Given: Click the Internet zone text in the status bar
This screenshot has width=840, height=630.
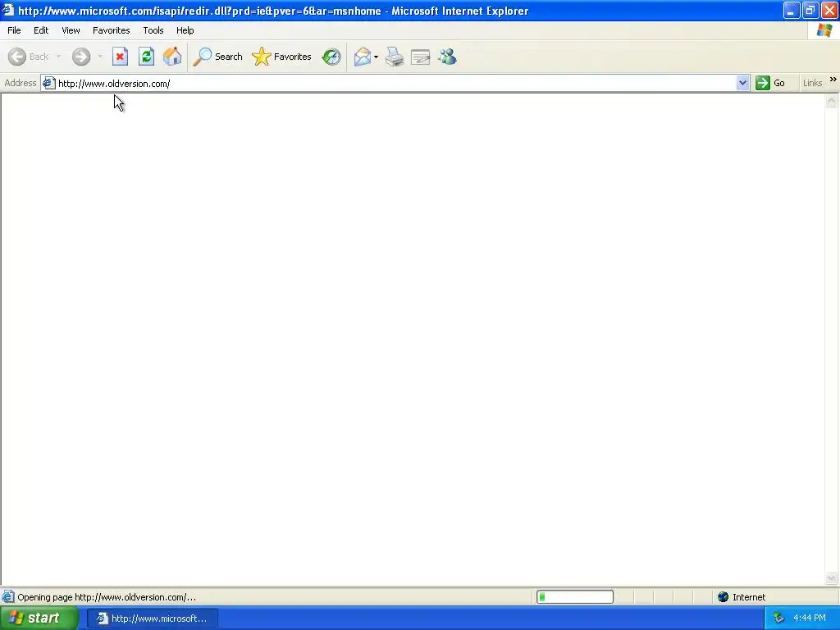Looking at the screenshot, I should (749, 597).
